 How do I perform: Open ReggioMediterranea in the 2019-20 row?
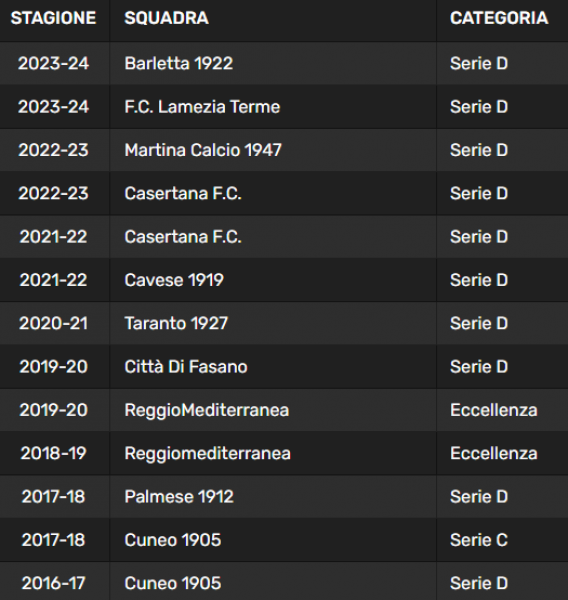(x=207, y=410)
